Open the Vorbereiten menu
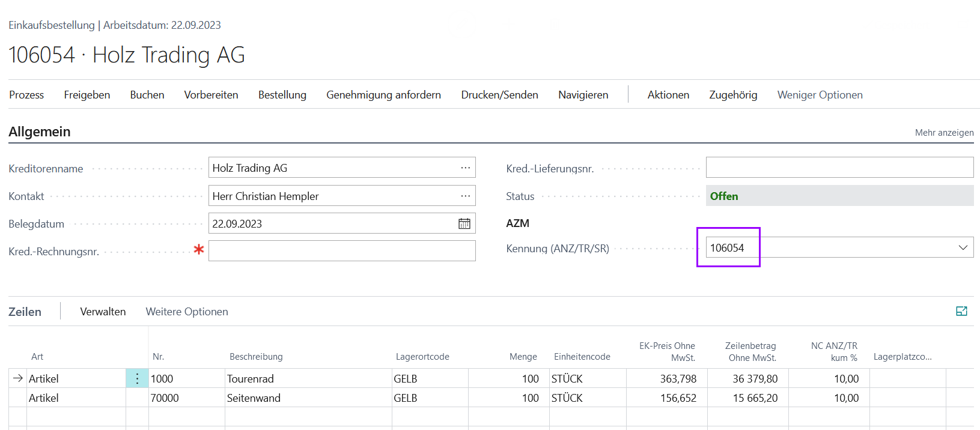 211,95
